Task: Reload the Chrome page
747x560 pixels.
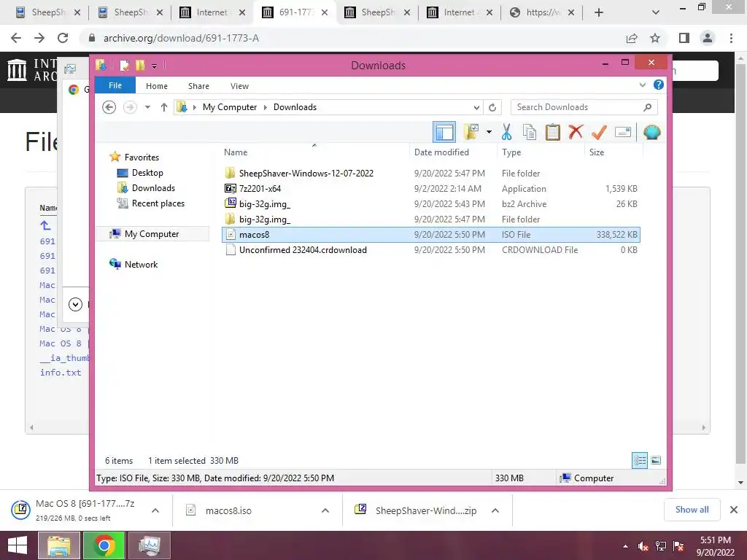Action: [x=63, y=38]
